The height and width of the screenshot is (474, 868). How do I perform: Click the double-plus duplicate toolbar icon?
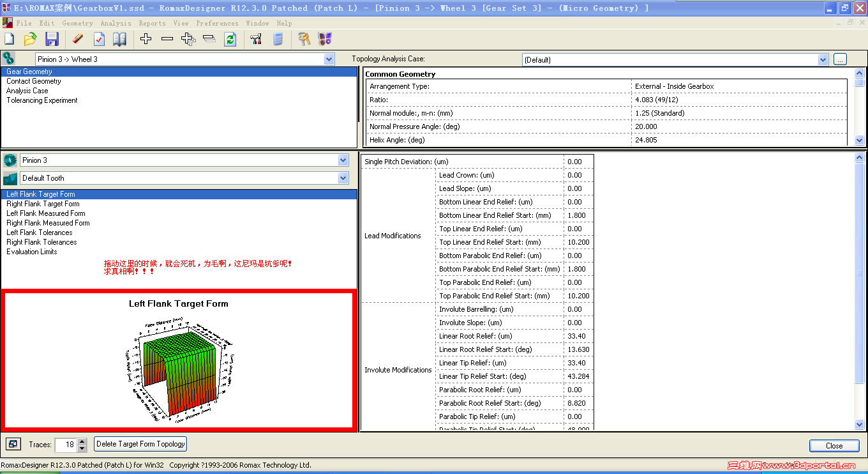[188, 40]
